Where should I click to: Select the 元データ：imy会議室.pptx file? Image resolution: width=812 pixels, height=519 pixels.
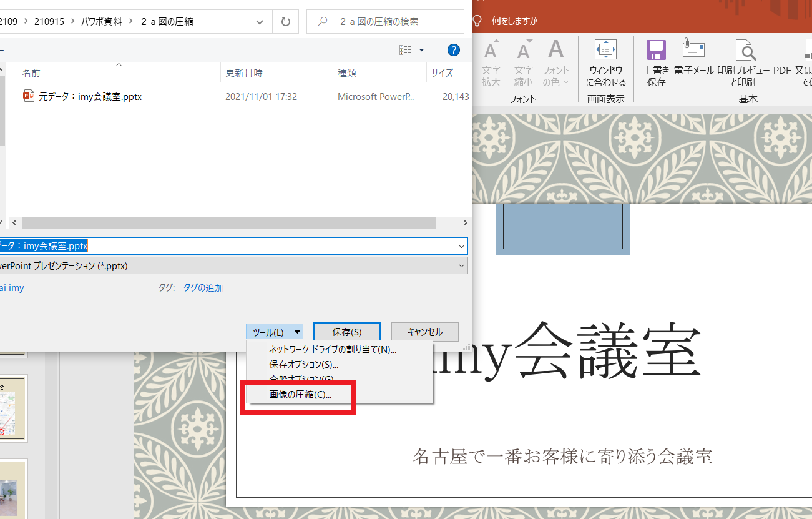(90, 97)
